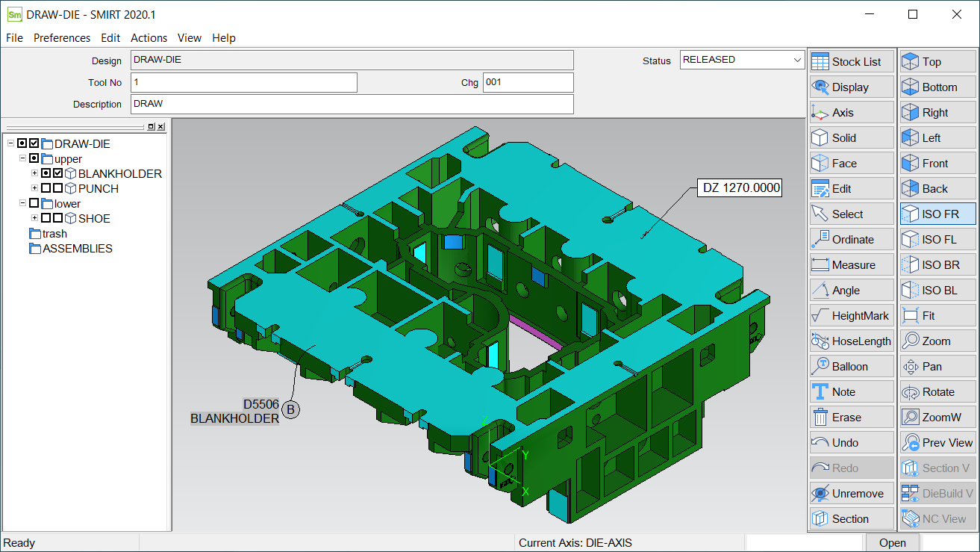Open the Preferences menu
The image size is (980, 552).
coord(62,38)
